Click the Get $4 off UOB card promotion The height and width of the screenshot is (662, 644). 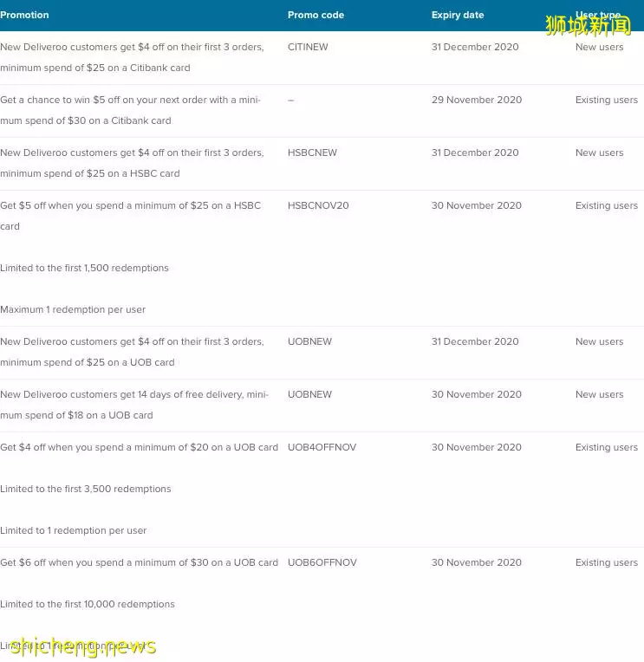tap(140, 447)
